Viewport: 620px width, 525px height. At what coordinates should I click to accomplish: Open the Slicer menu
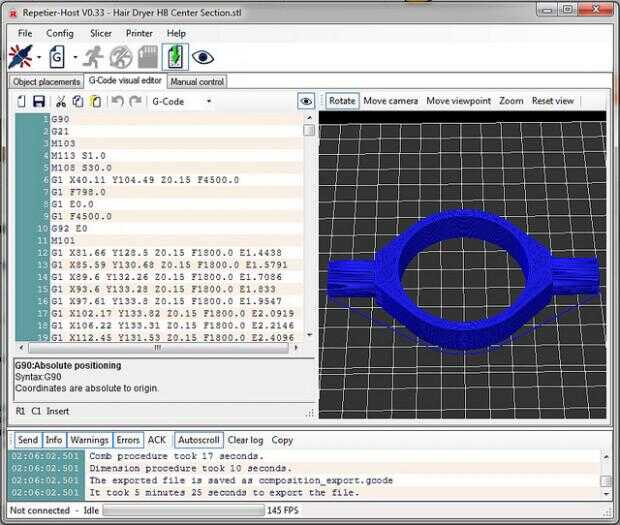click(101, 33)
